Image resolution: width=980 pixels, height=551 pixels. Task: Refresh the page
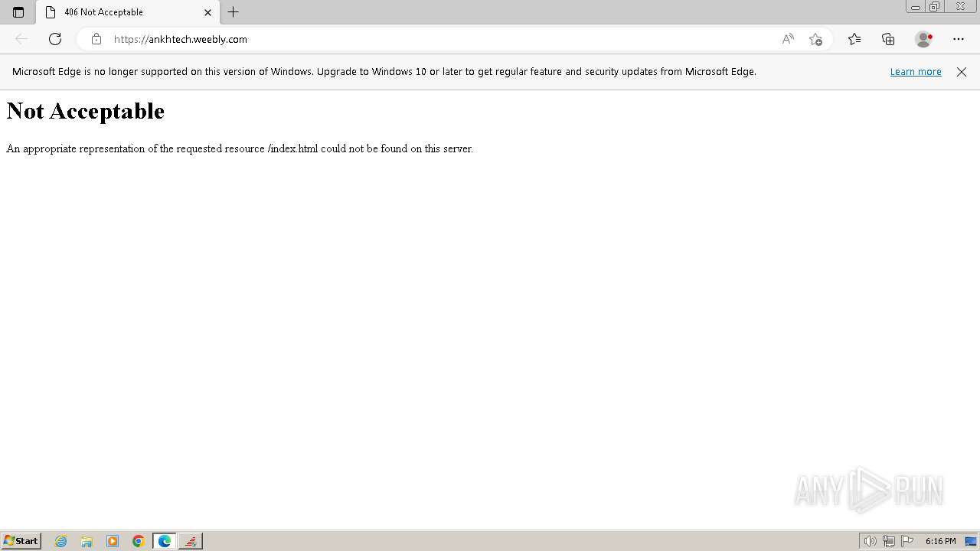tap(55, 39)
